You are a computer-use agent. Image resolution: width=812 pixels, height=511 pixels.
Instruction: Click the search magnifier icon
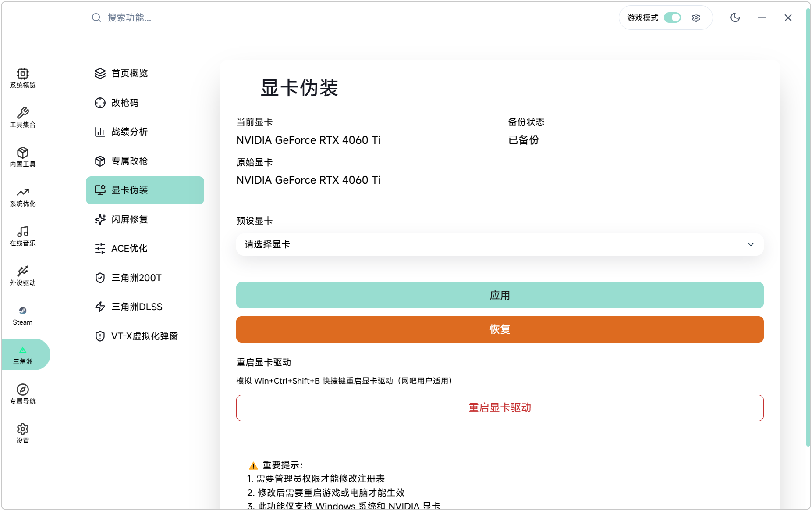click(96, 18)
